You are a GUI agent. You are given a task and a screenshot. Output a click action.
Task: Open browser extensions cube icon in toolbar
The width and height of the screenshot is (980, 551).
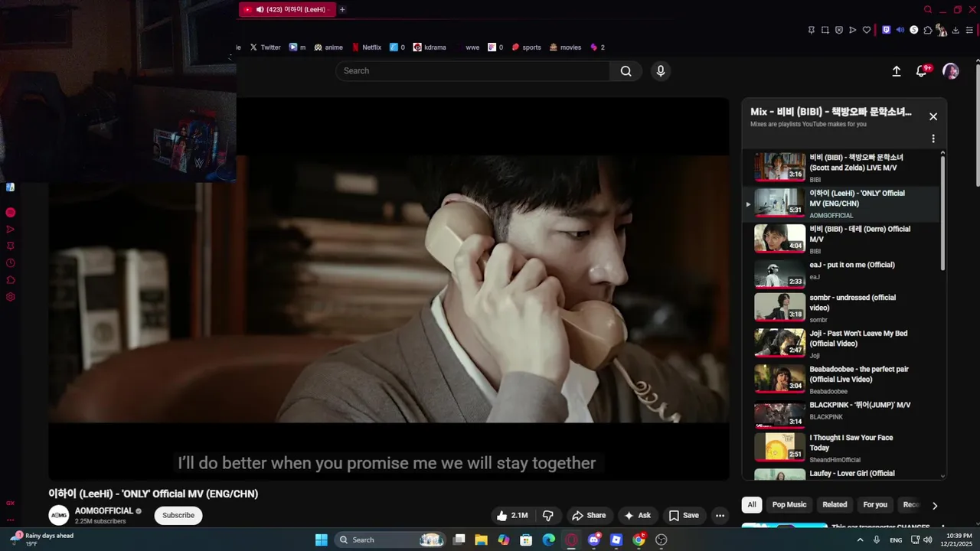pos(928,30)
